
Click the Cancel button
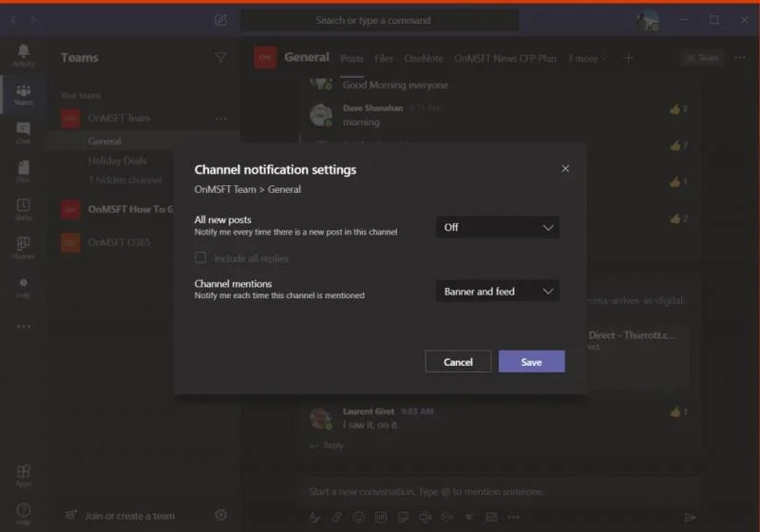click(x=458, y=361)
